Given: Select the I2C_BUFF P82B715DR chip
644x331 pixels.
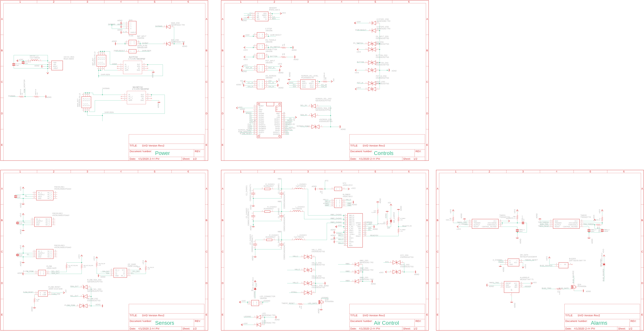Looking at the screenshot, I should (x=120, y=273).
